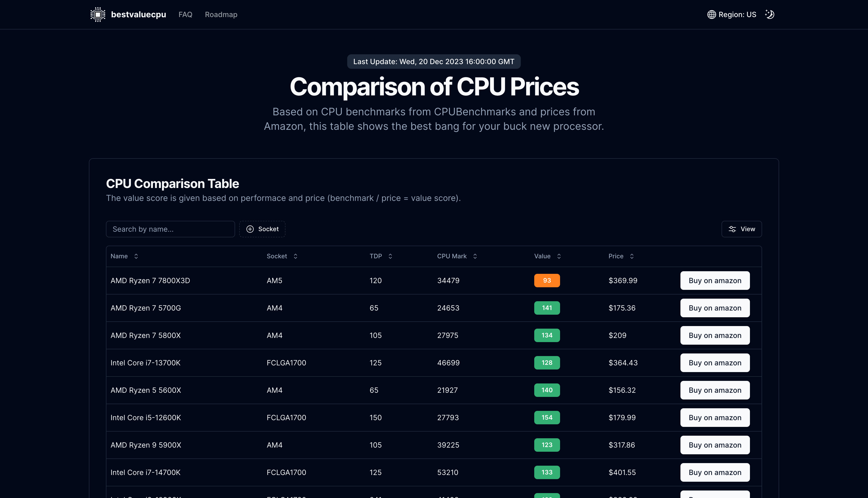This screenshot has width=868, height=498.
Task: Buy the Intel Core i5-12600K on Amazon
Action: [x=715, y=417]
